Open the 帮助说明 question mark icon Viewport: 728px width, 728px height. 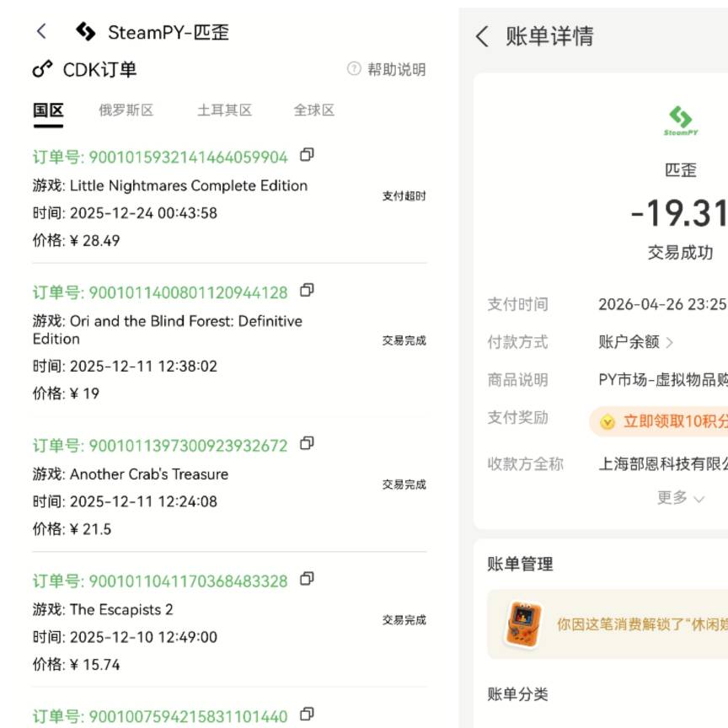(354, 69)
